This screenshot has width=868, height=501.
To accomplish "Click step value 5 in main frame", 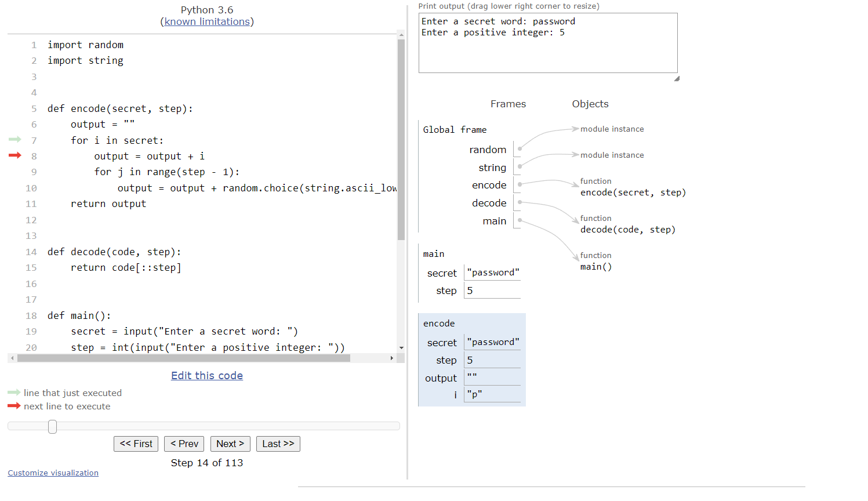I will tap(470, 291).
